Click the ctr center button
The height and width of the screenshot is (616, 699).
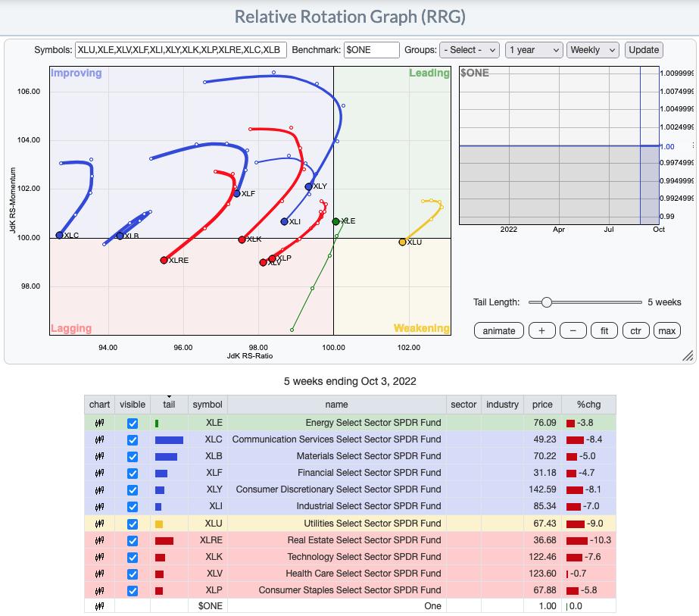tap(635, 330)
